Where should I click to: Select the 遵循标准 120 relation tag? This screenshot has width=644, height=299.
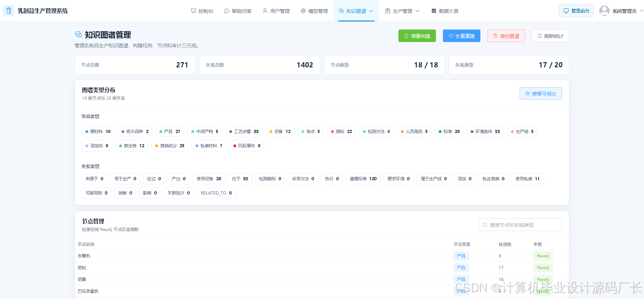tap(363, 179)
